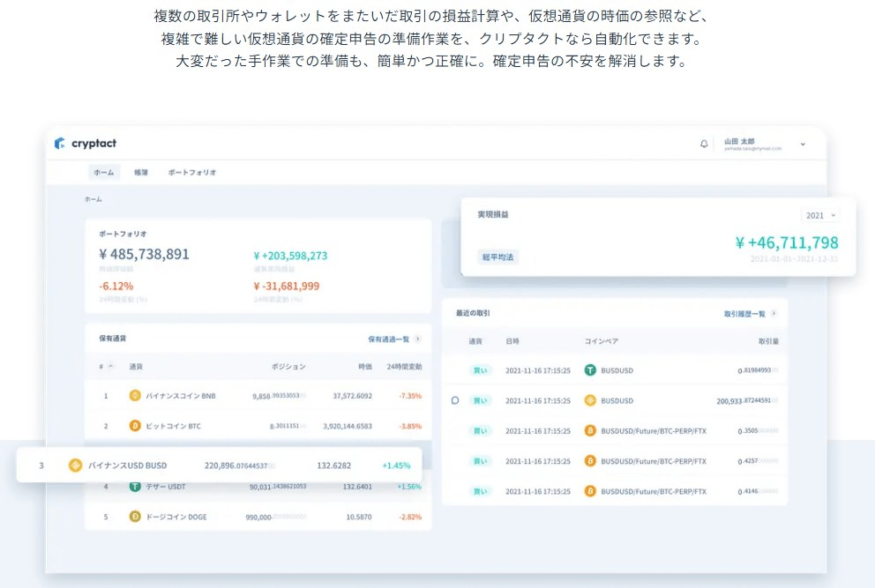Screen dimensions: 875x588
Task: Open the 保有通貨一覧 link
Action: tap(388, 339)
